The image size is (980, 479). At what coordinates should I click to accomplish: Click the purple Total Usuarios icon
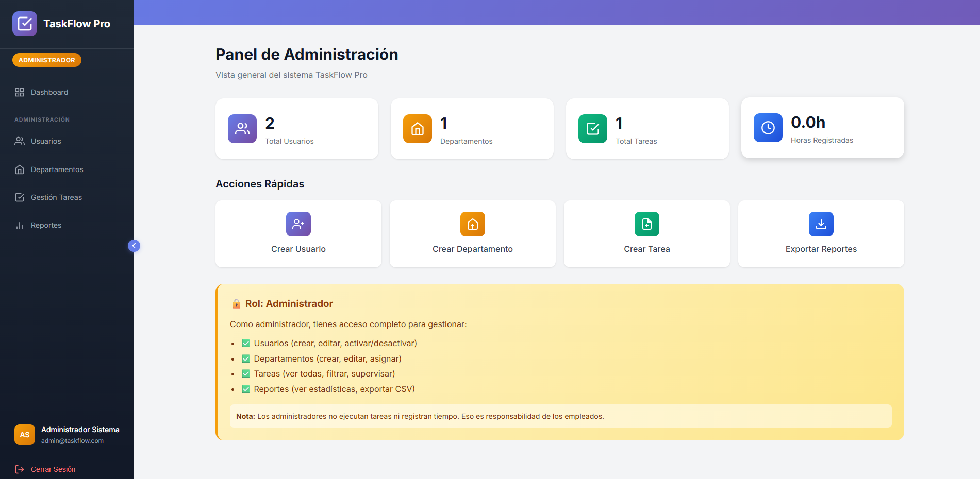(242, 129)
